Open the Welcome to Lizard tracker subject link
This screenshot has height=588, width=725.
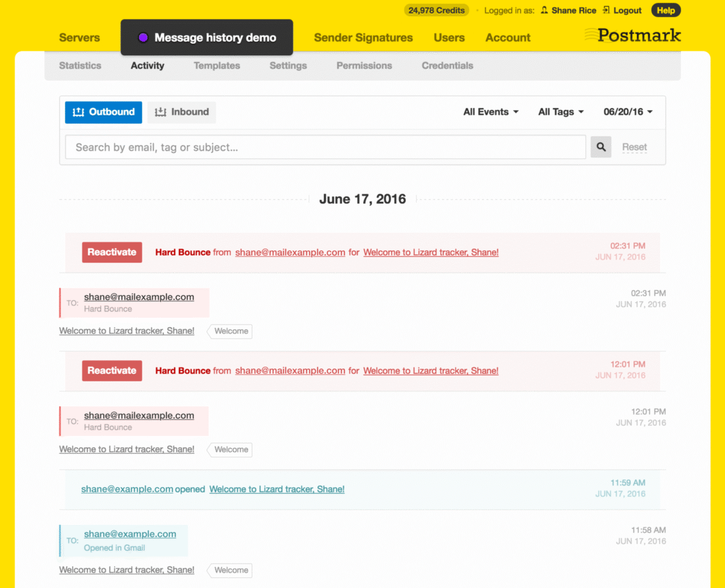click(430, 252)
